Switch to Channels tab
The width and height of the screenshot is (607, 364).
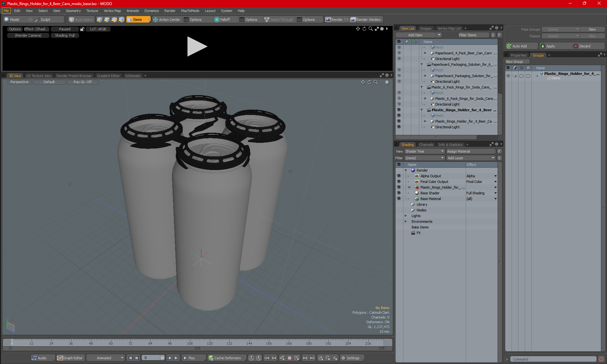[426, 145]
